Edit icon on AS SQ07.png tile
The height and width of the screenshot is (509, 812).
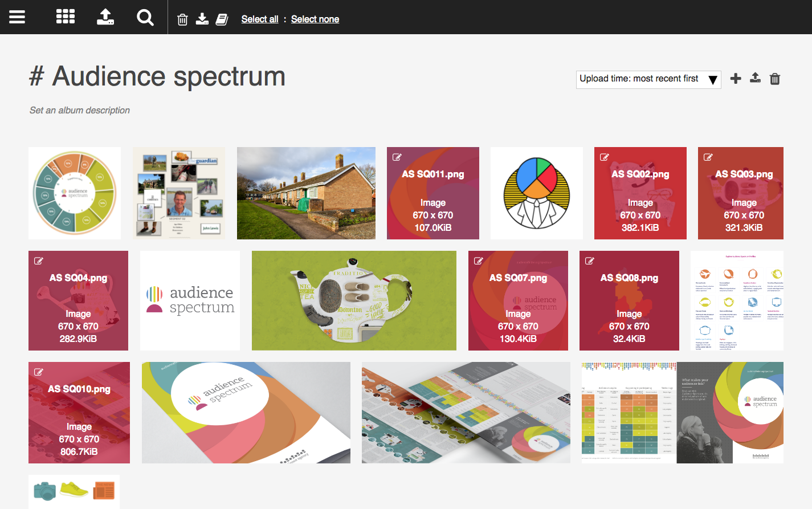[x=479, y=261]
